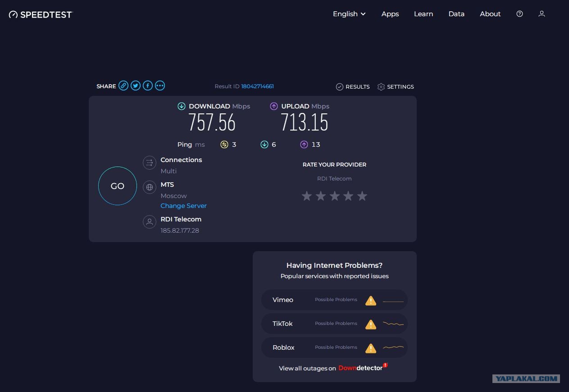Click RDI Telecom under Rate Your Provider
The image size is (569, 392).
coord(334,179)
